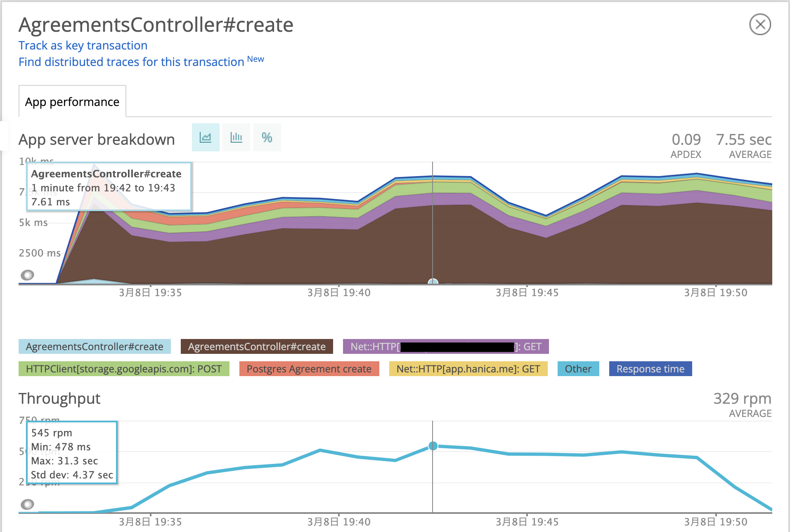This screenshot has height=532, width=790.
Task: Click the marker at breakdown chart baseline
Action: tap(433, 282)
